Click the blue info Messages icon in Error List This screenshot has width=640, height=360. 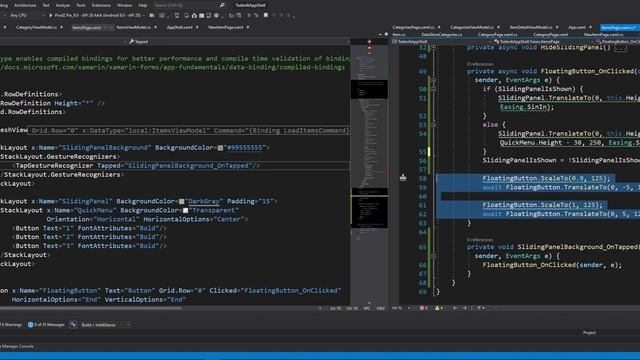pyautogui.click(x=31, y=325)
